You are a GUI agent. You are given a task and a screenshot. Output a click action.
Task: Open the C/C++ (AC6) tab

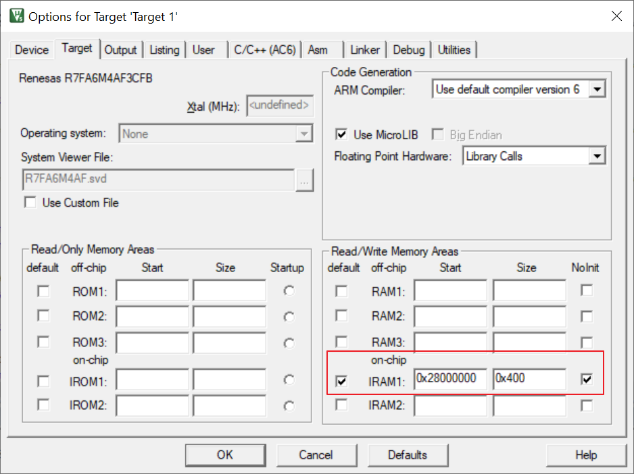[265, 50]
